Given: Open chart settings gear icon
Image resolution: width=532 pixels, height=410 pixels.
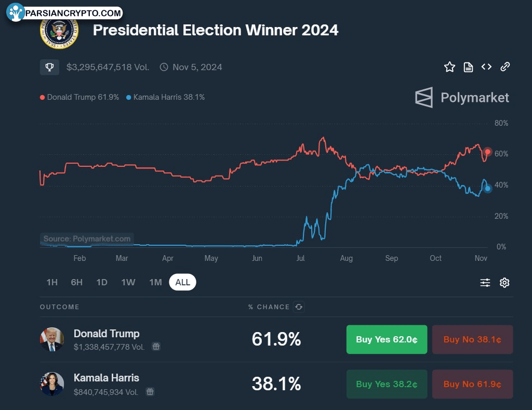Looking at the screenshot, I should tap(504, 283).
